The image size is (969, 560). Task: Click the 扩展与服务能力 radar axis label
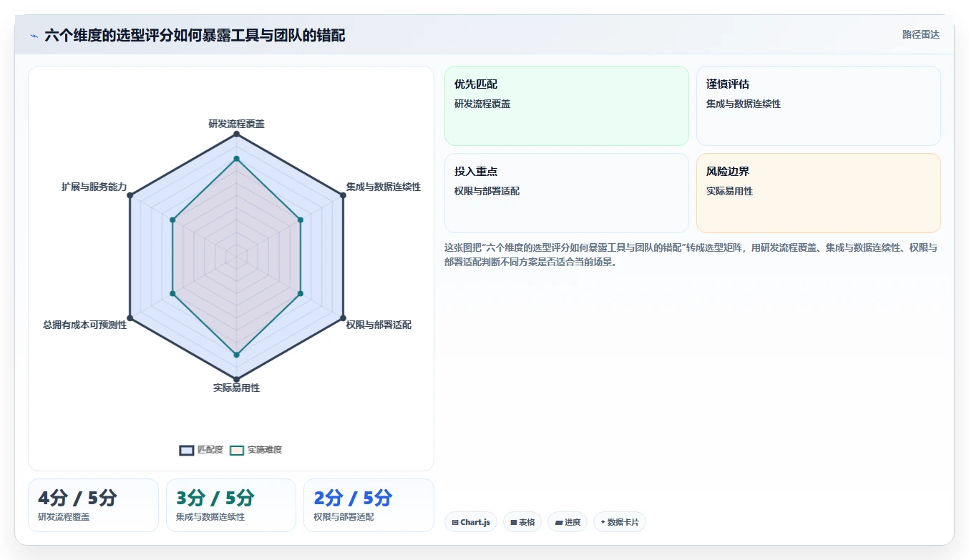94,187
